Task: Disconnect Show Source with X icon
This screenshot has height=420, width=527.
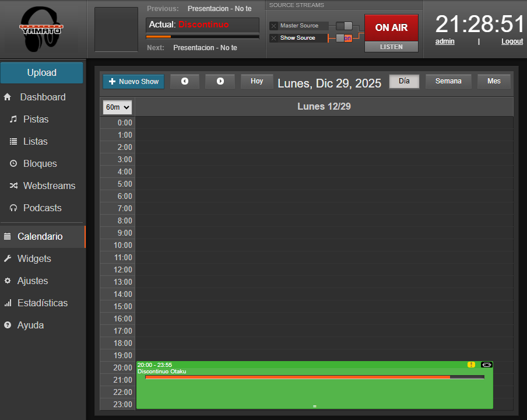Action: click(x=273, y=38)
